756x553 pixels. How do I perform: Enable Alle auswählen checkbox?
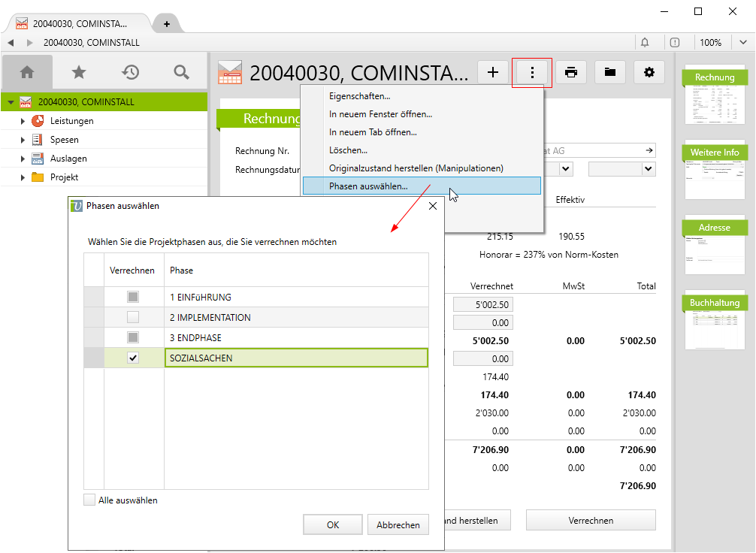(90, 500)
